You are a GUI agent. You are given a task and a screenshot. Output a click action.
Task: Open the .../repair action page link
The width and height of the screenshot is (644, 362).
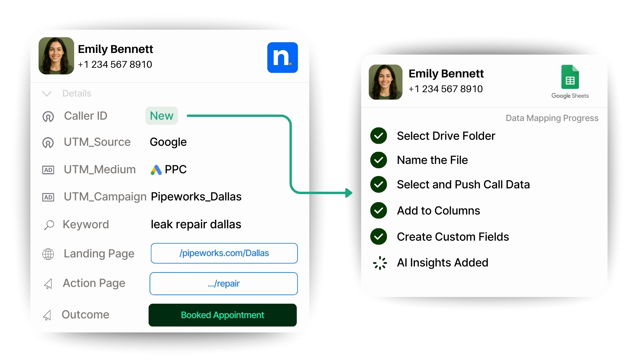[x=223, y=284]
